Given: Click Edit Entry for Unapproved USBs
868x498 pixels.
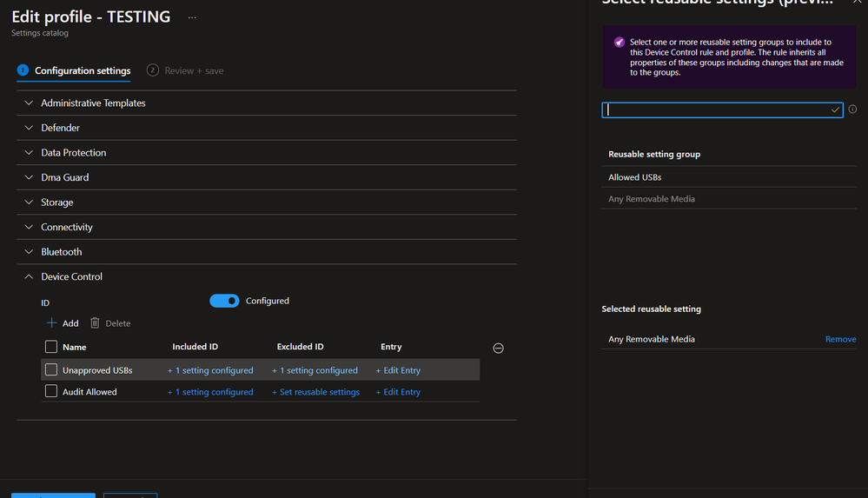Looking at the screenshot, I should pos(398,370).
